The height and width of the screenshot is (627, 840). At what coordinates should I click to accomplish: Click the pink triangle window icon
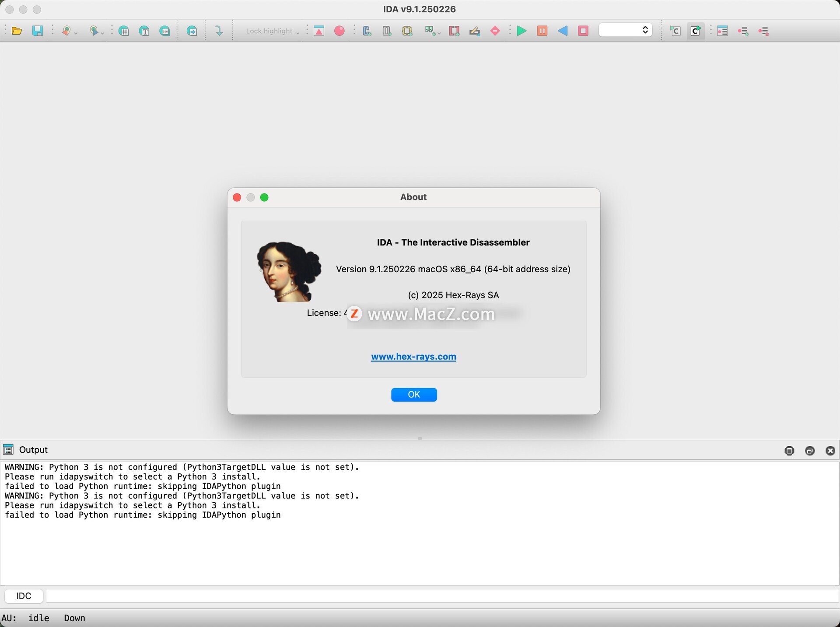319,31
